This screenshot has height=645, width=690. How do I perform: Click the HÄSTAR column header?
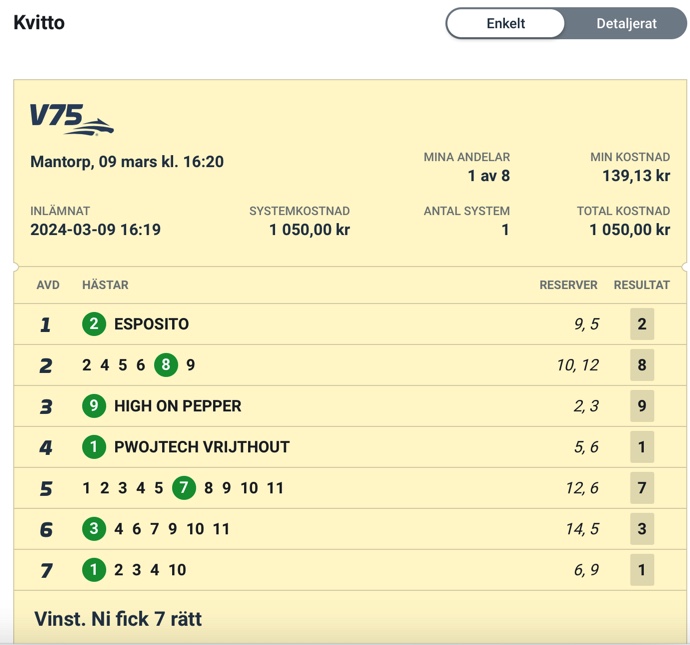pos(105,285)
